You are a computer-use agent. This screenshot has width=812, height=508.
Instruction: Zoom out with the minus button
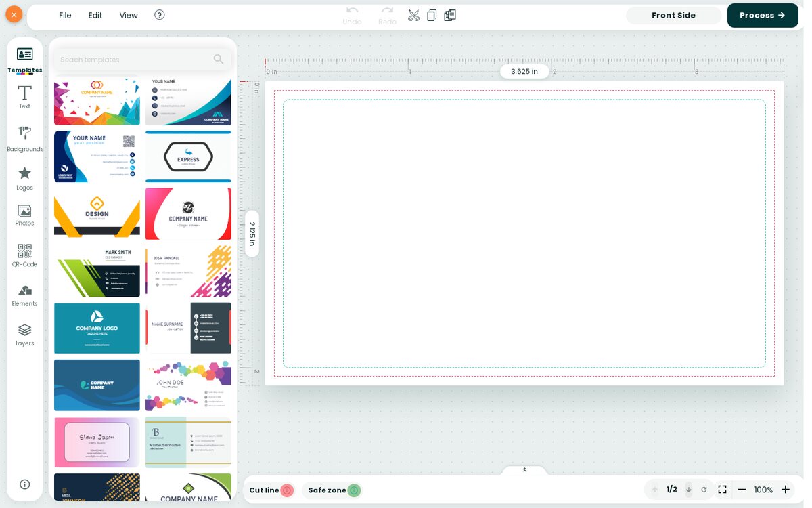(742, 490)
